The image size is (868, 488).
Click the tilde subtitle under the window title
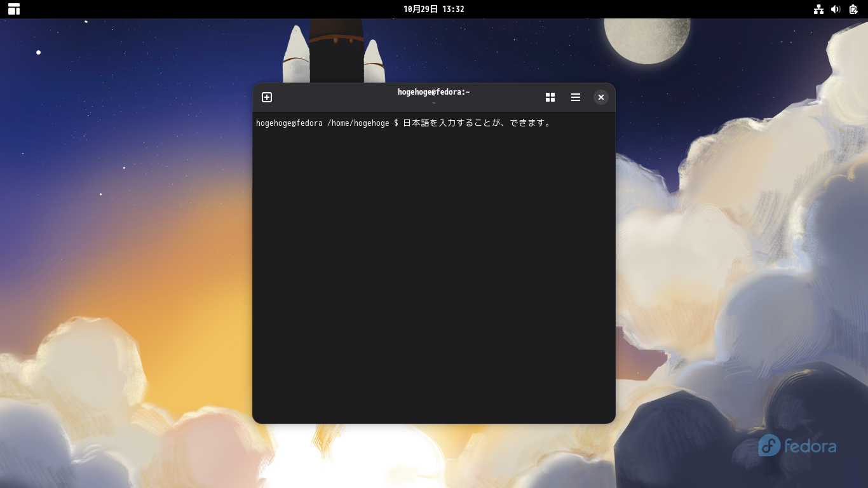(434, 102)
